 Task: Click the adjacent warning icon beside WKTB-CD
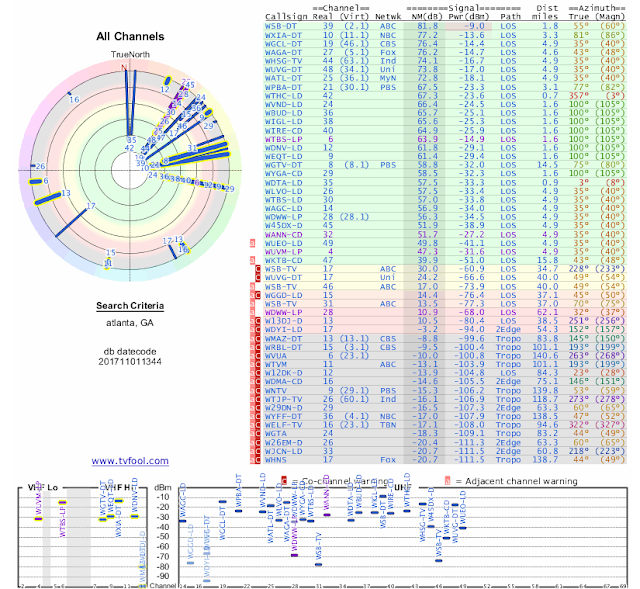(252, 260)
